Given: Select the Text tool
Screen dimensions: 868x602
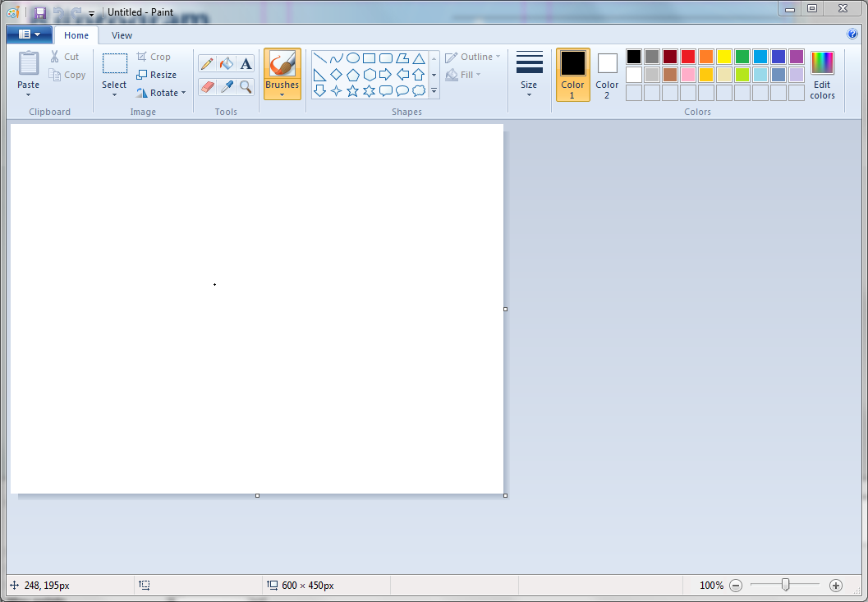Looking at the screenshot, I should click(x=246, y=63).
